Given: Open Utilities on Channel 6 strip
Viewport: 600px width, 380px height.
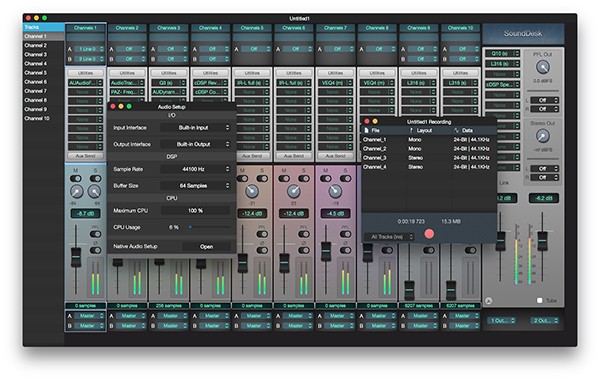Looking at the screenshot, I should 293,73.
